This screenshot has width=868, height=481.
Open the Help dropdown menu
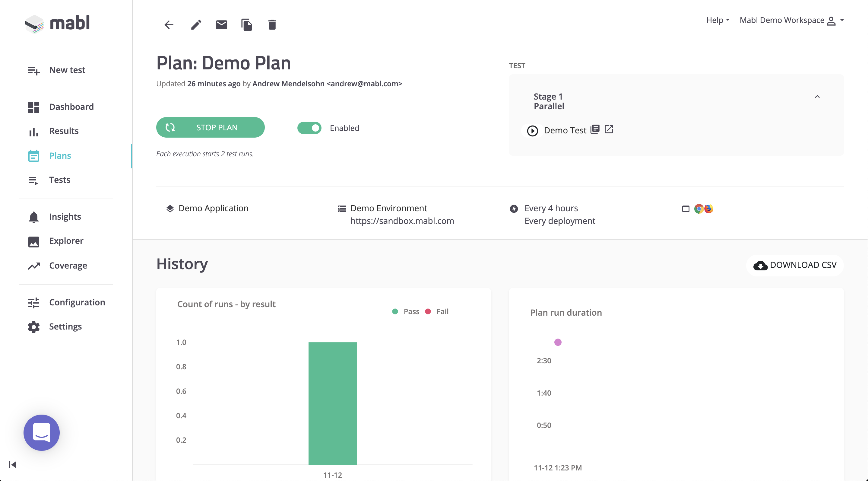[718, 20]
